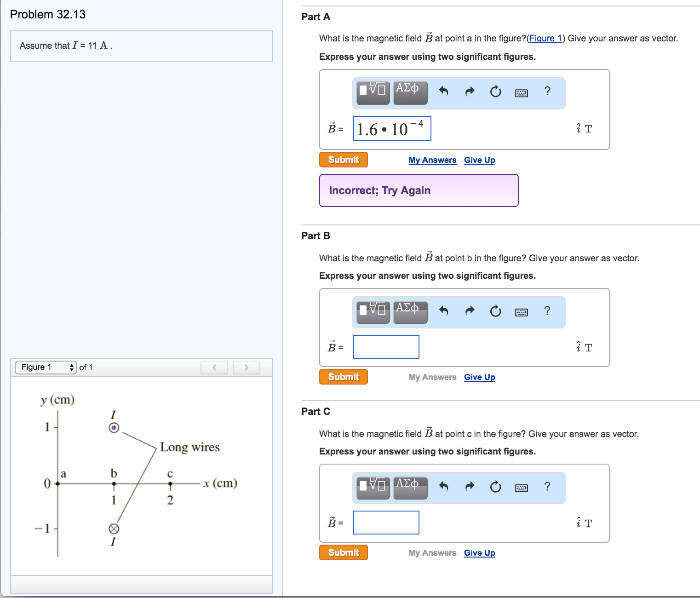This screenshot has height=598, width=700.
Task: Click the Part B heading
Action: coord(316,236)
